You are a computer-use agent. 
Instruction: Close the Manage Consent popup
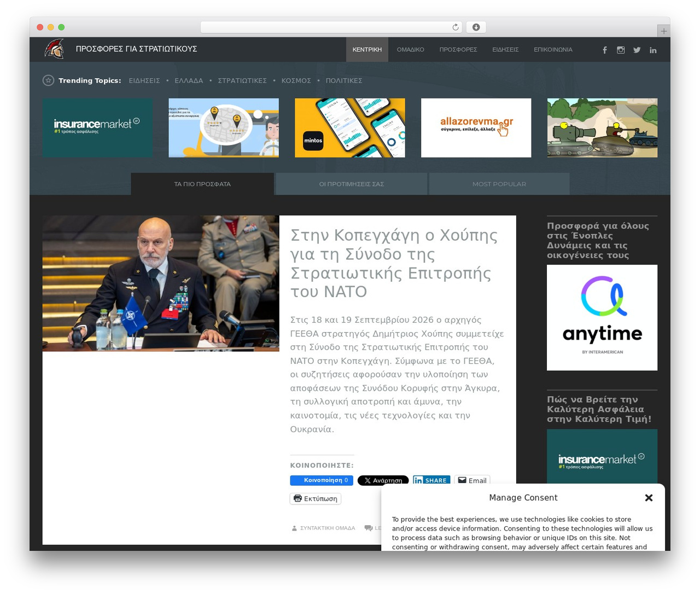click(x=649, y=498)
